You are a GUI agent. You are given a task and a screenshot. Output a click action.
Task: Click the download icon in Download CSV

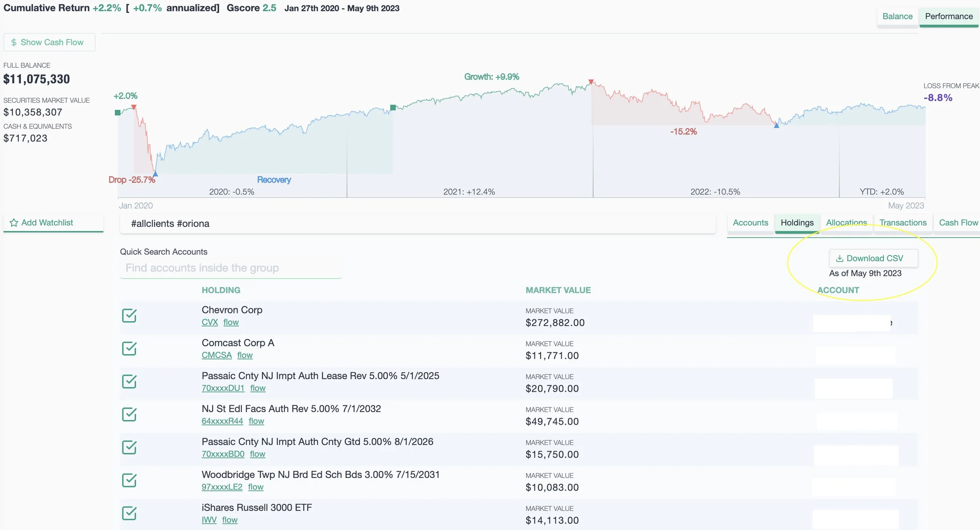click(839, 259)
